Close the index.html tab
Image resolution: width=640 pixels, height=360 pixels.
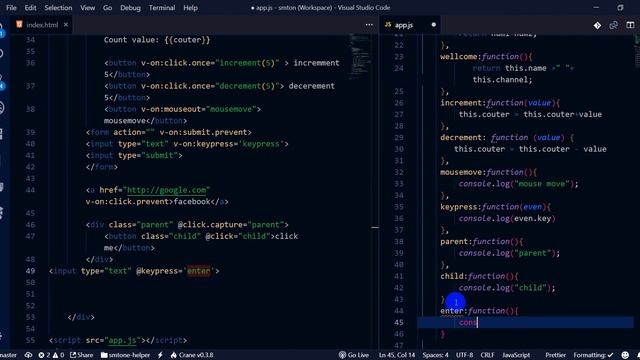[66, 25]
